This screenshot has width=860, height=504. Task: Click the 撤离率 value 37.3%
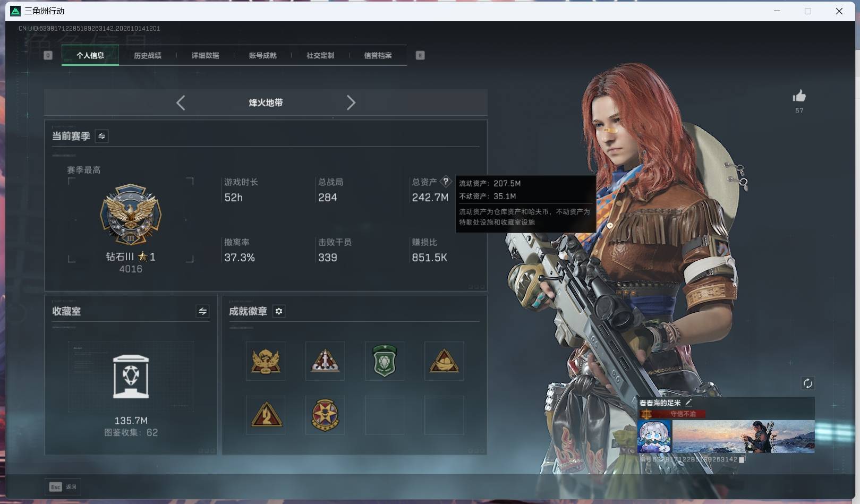240,258
